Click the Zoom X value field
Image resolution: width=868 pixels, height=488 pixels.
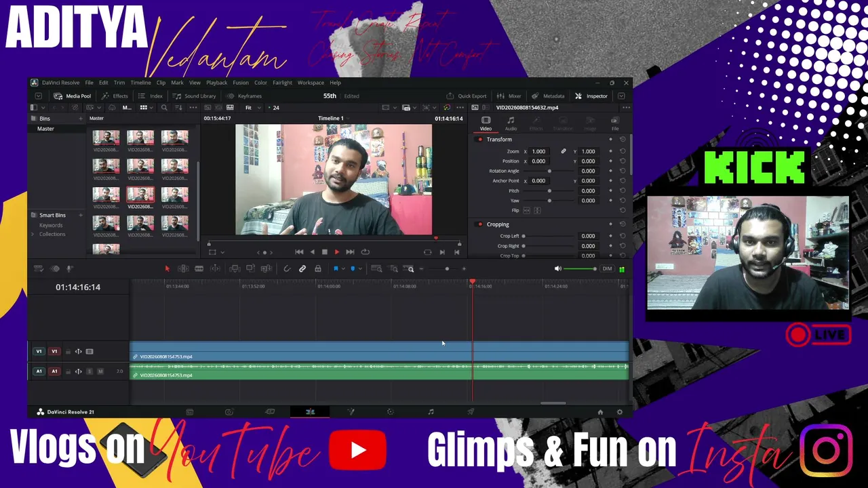[x=538, y=152]
